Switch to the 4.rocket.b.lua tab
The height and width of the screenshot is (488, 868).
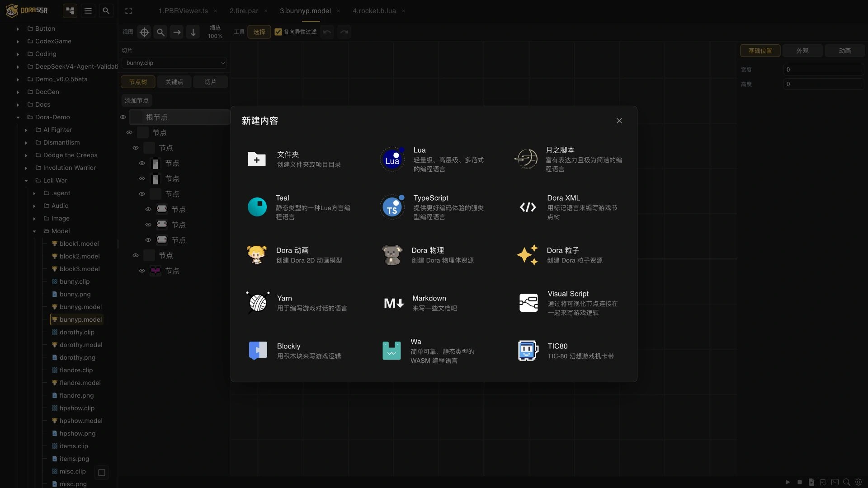tap(374, 11)
